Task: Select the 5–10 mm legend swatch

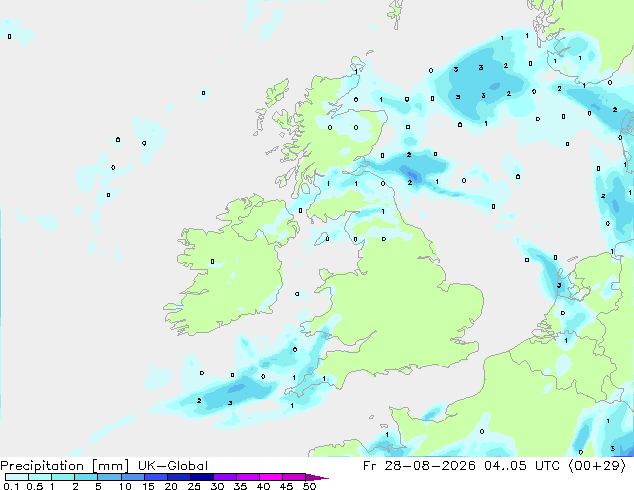Action: click(x=109, y=477)
